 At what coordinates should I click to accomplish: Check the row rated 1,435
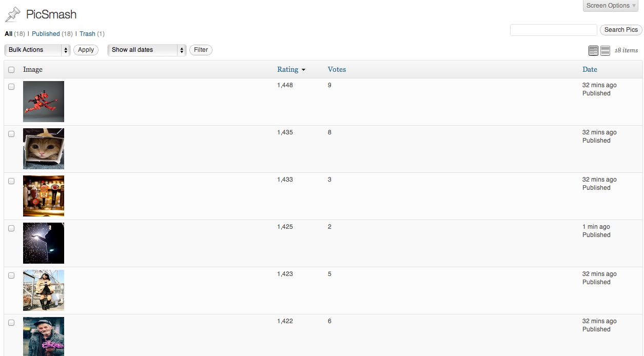coord(11,134)
